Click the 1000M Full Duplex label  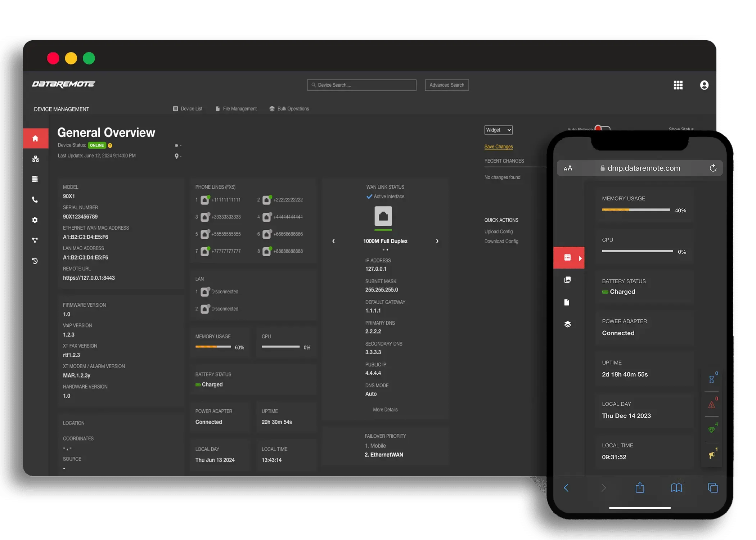(385, 241)
